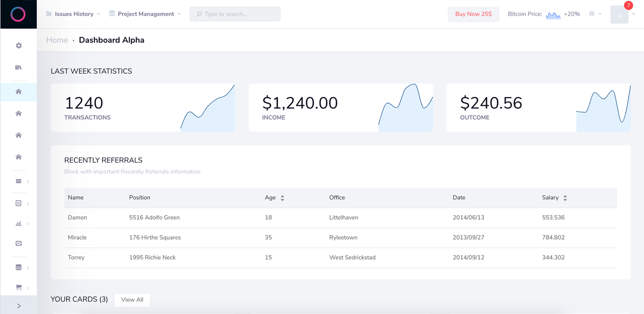
Task: Click the 5516 Adolfo Green cell
Action: pos(154,217)
